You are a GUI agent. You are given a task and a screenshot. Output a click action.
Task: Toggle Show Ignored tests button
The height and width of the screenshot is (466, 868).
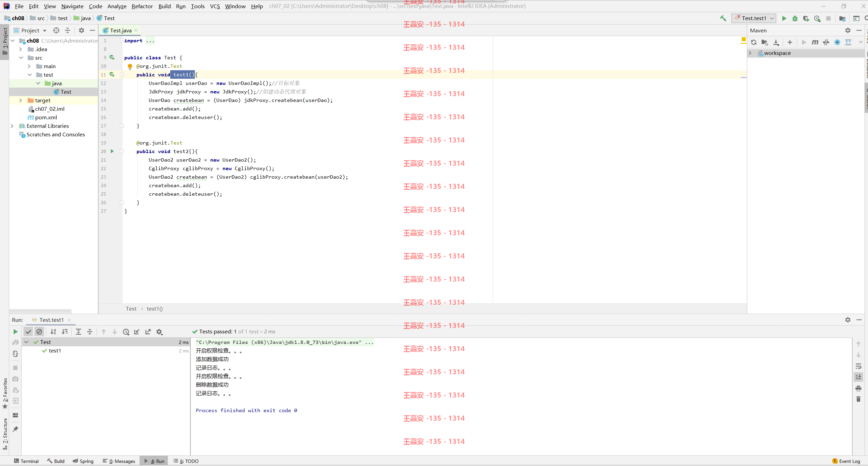click(x=39, y=332)
